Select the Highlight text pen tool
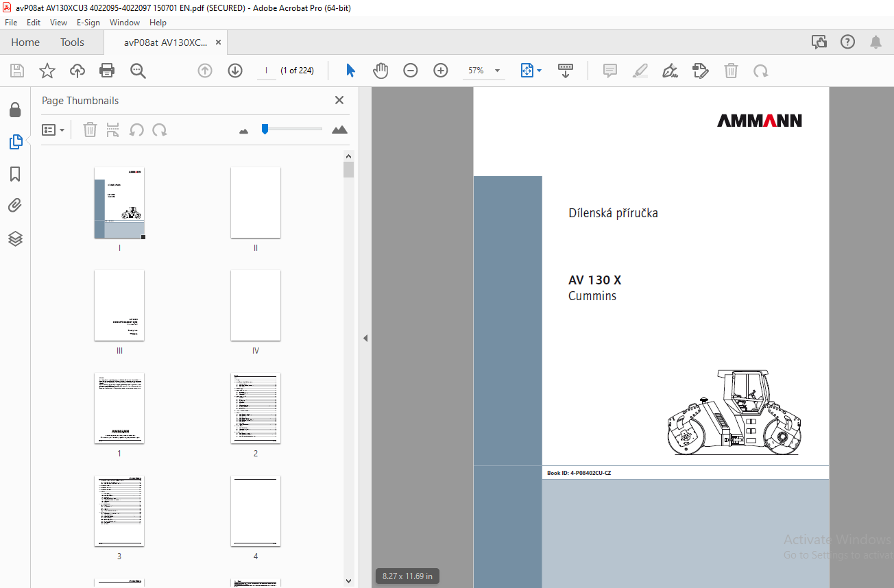 pyautogui.click(x=640, y=71)
